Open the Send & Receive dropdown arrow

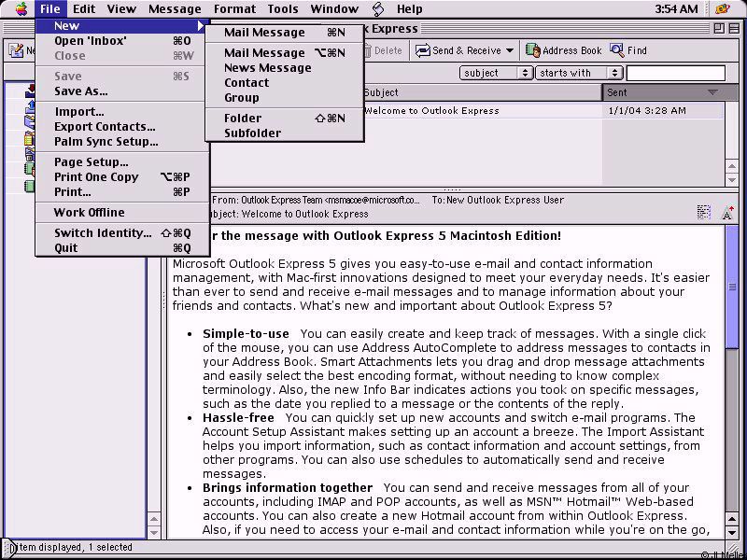510,50
